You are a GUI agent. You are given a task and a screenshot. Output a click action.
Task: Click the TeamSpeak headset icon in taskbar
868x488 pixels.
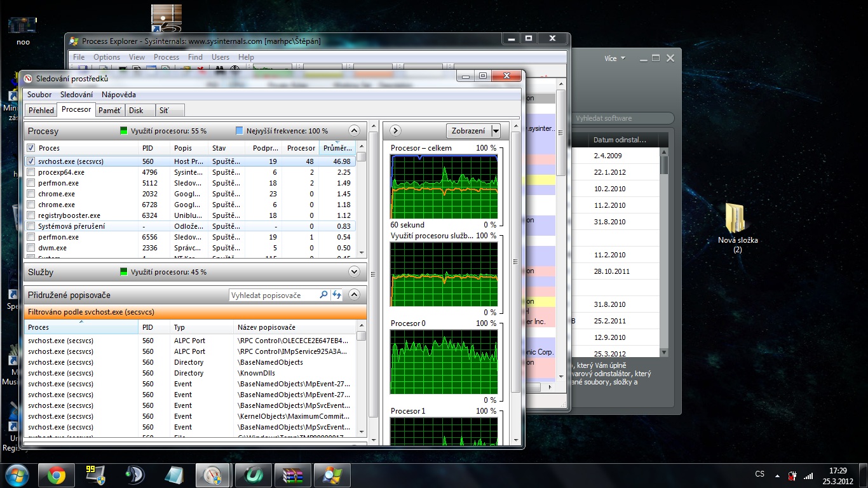[x=134, y=475]
